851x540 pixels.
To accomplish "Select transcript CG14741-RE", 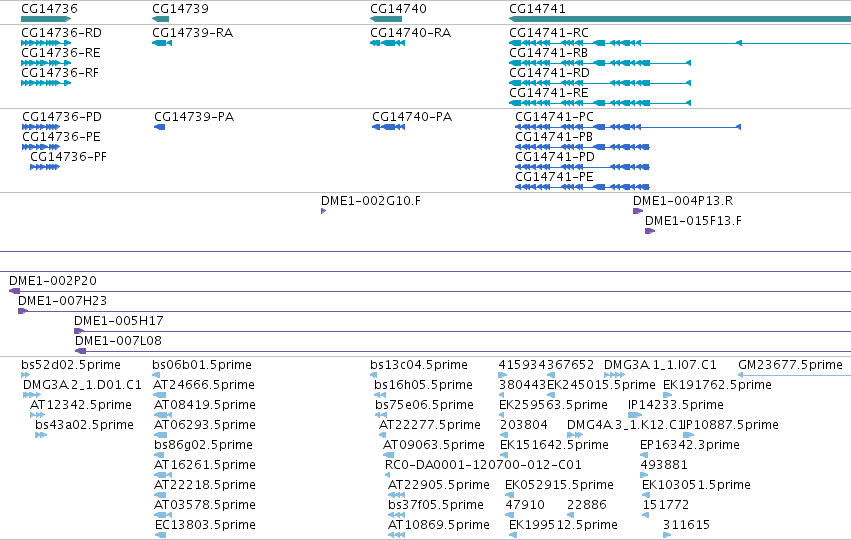I will point(549,93).
